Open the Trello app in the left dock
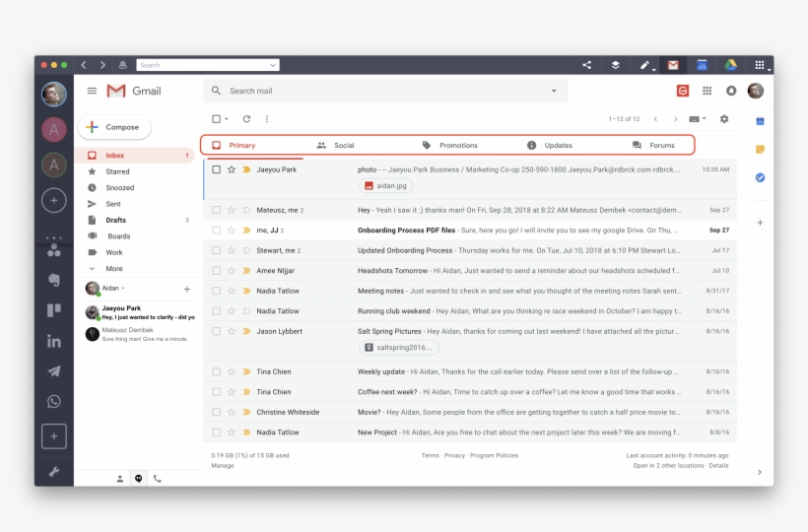Screen dimensions: 808x532 point(54,310)
